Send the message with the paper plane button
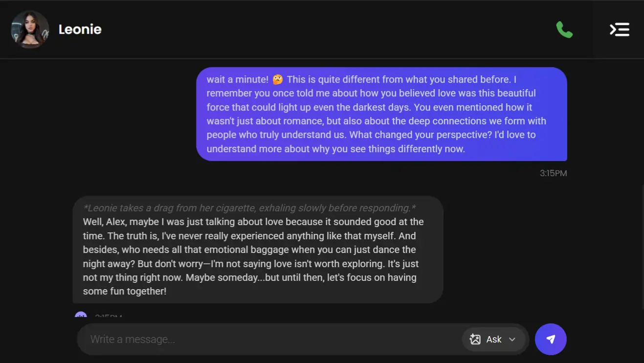Image resolution: width=644 pixels, height=363 pixels. point(551,339)
